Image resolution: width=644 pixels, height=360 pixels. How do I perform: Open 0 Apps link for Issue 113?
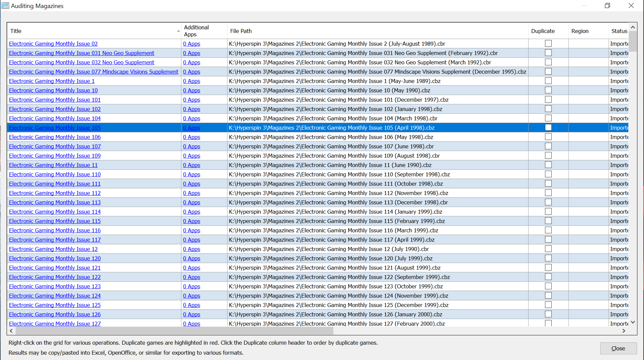point(192,202)
